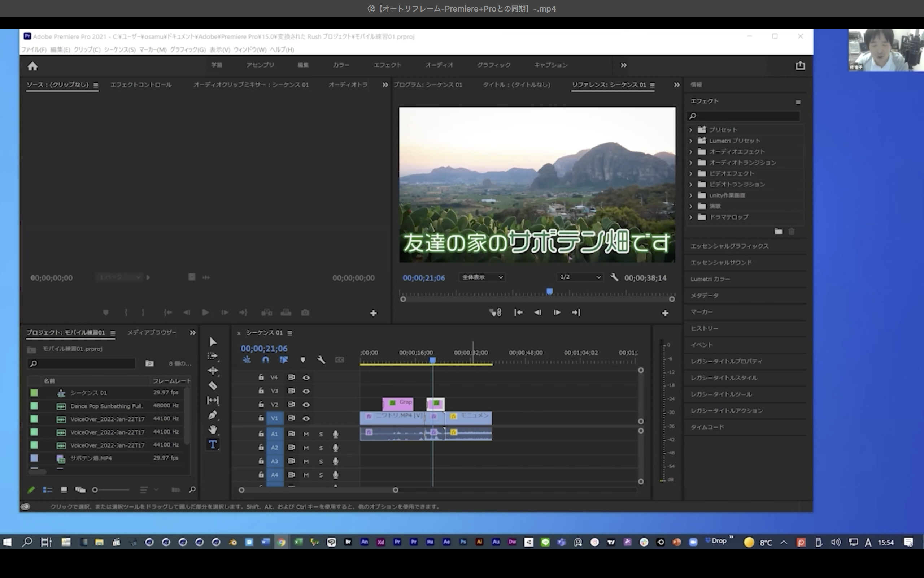Open the Quick Export share icon
The height and width of the screenshot is (578, 924).
coord(800,65)
